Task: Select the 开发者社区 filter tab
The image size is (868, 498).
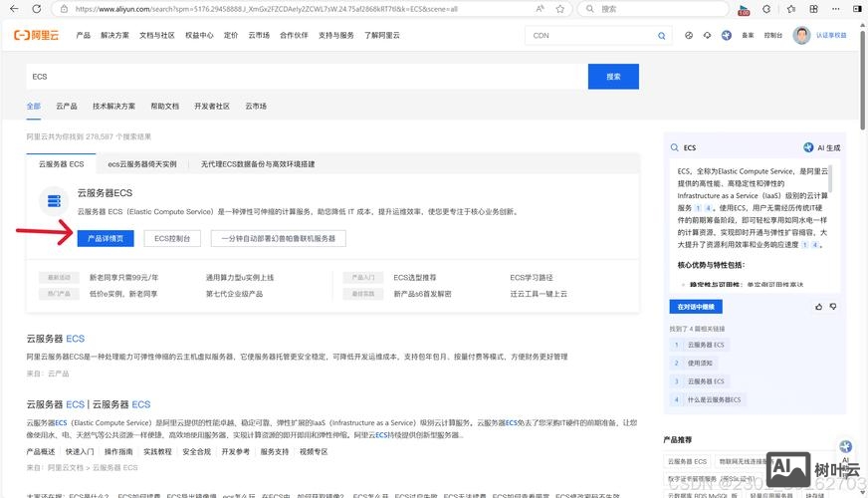Action: tap(212, 106)
